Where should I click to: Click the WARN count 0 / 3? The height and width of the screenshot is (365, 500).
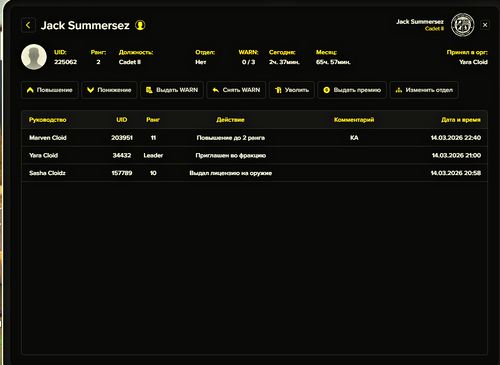(x=249, y=62)
